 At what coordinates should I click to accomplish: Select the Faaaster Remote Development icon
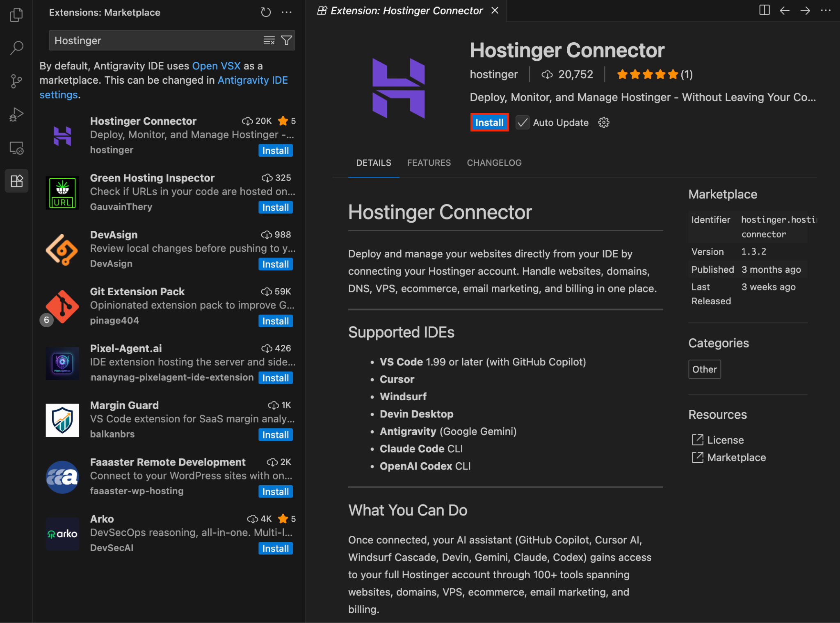click(62, 477)
